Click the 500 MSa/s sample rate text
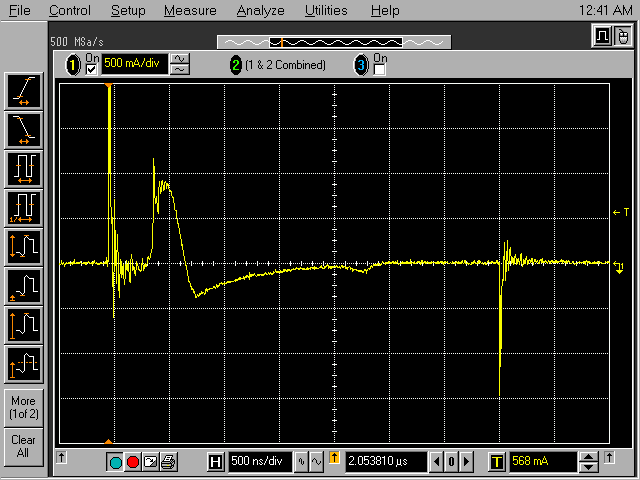 tap(77, 42)
